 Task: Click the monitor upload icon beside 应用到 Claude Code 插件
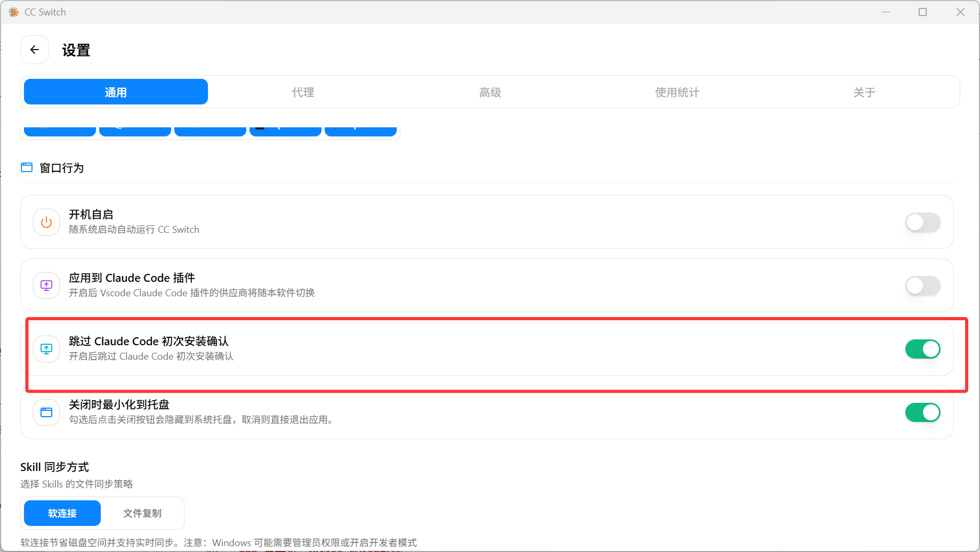pyautogui.click(x=46, y=285)
